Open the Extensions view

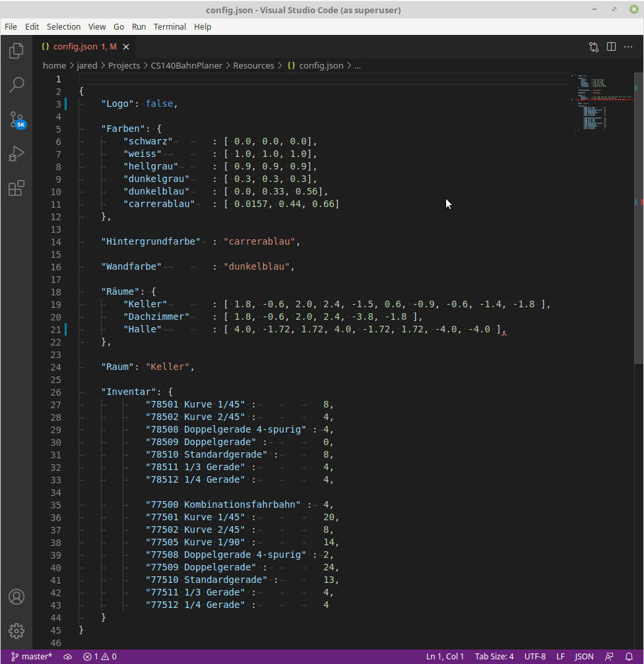coord(16,189)
